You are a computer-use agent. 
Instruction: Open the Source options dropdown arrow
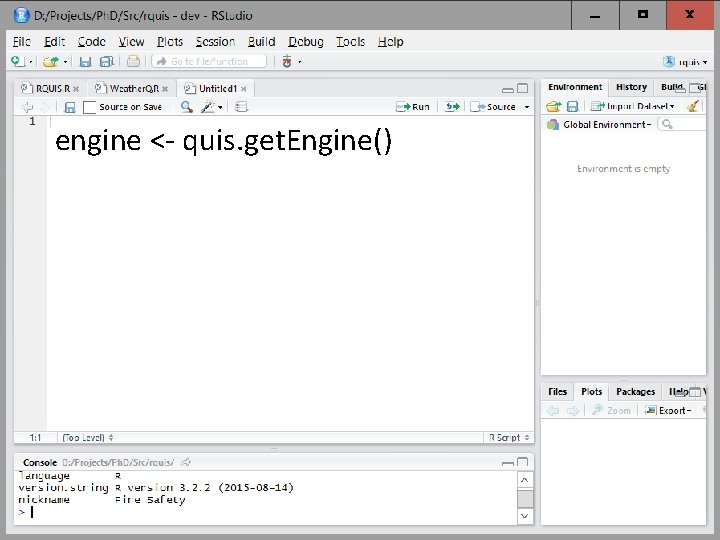tap(527, 107)
